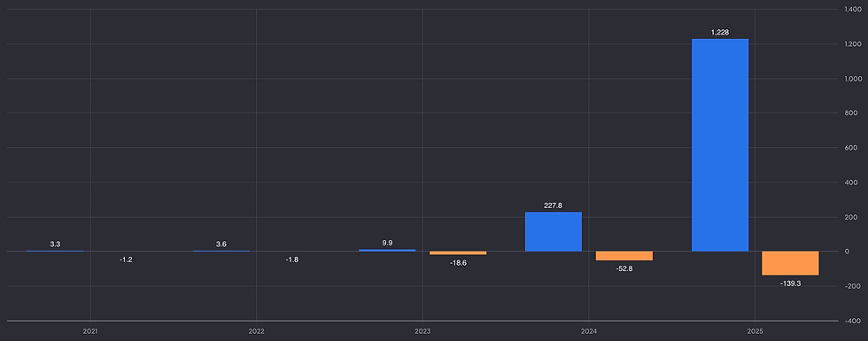Click the orange 2024 bar labeled -52.8
Image resolution: width=868 pixels, height=341 pixels.
tap(624, 256)
